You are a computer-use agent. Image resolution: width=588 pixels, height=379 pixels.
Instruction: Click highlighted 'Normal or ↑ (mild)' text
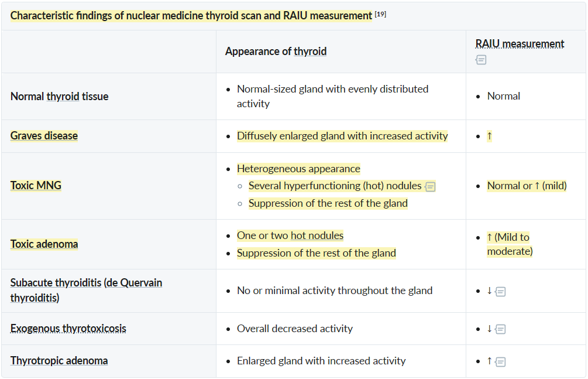[527, 186]
